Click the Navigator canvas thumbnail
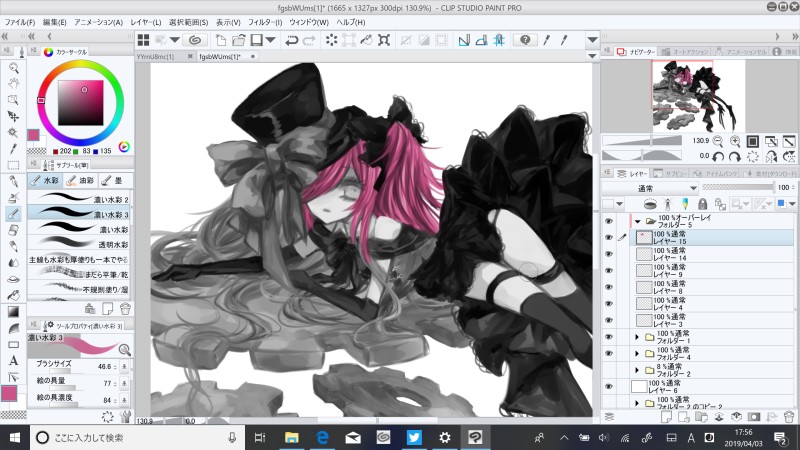The height and width of the screenshot is (450, 800). (698, 96)
